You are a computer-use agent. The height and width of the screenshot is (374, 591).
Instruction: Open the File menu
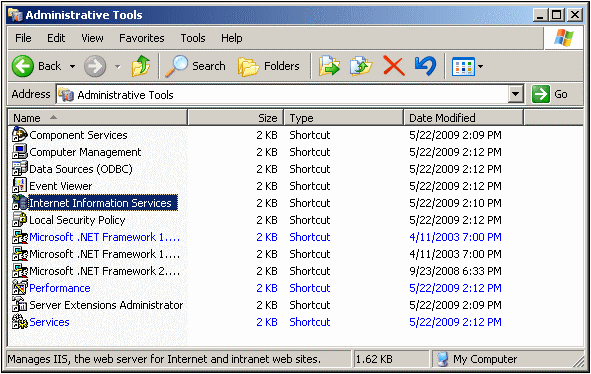(23, 38)
